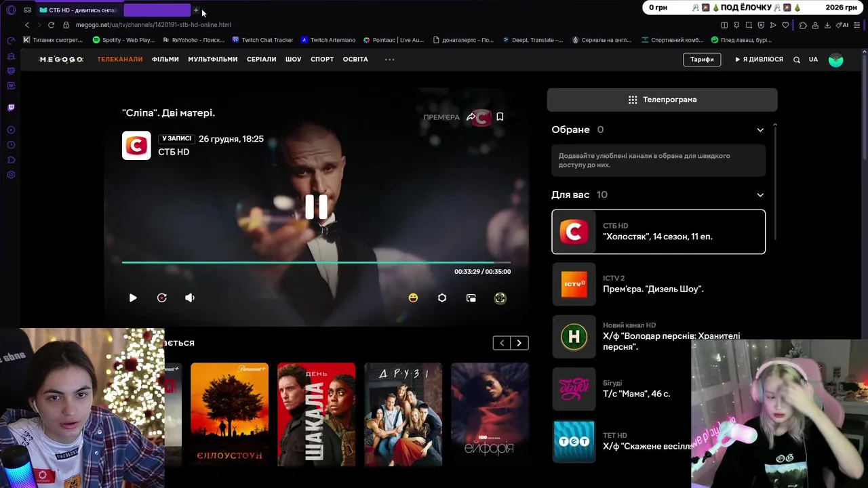The width and height of the screenshot is (868, 488).
Task: Click the СТБ HD channel logo beside the title
Action: [x=136, y=145]
